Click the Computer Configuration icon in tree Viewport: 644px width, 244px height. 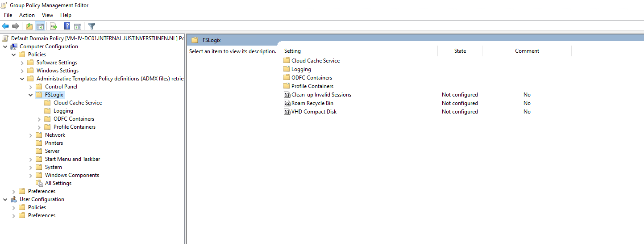click(14, 46)
